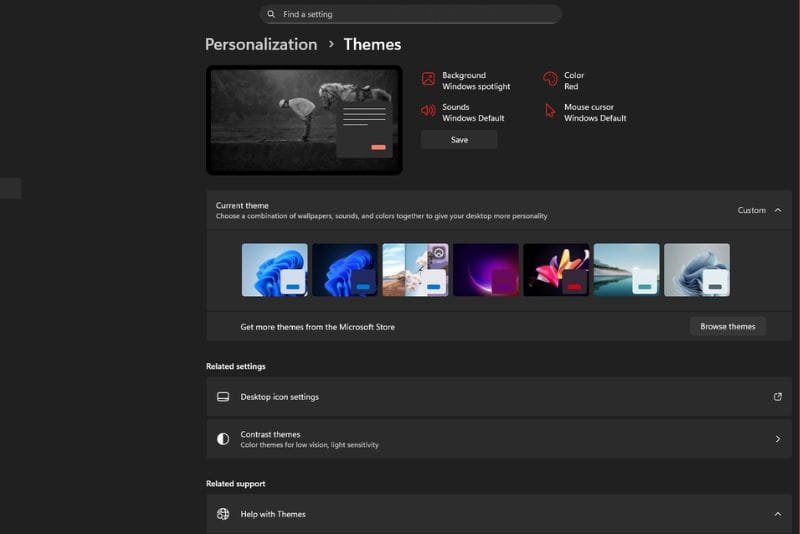The width and height of the screenshot is (800, 534).
Task: Open the external link icon for Desktop icon settings
Action: pyautogui.click(x=778, y=397)
